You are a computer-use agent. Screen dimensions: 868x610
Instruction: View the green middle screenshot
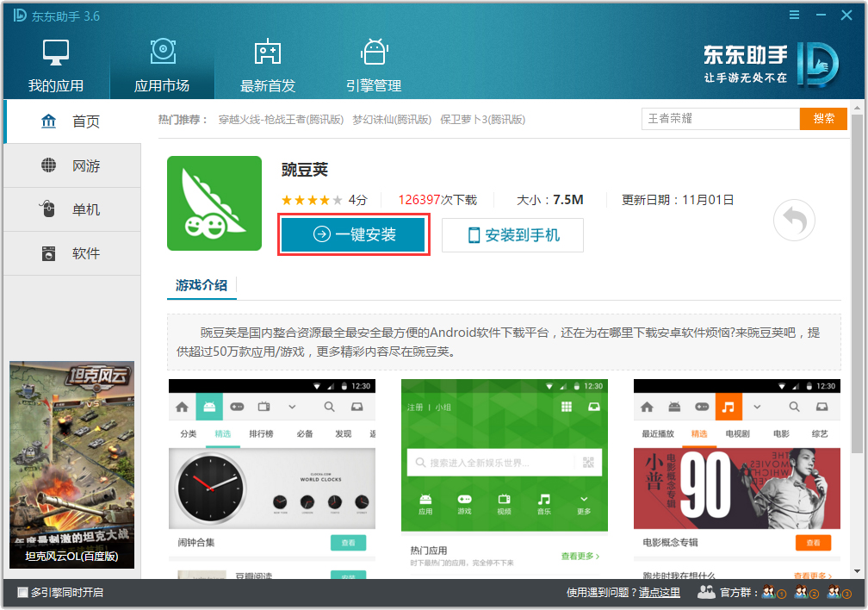coord(505,479)
